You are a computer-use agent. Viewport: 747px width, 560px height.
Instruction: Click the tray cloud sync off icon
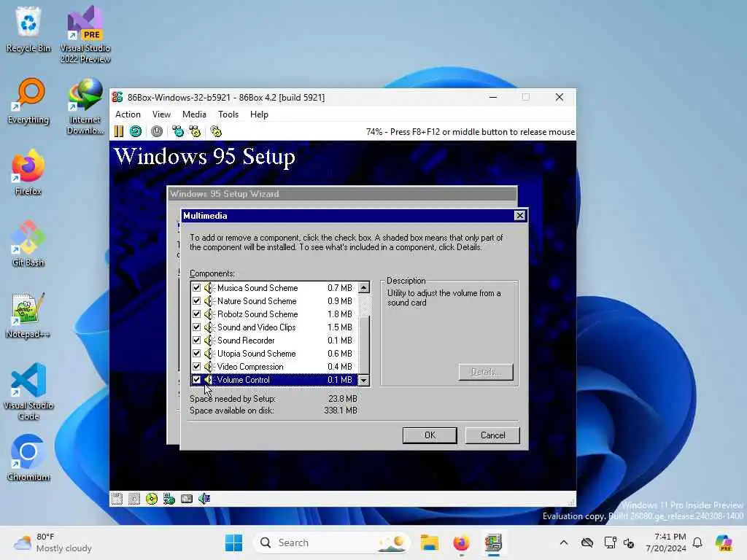click(587, 542)
